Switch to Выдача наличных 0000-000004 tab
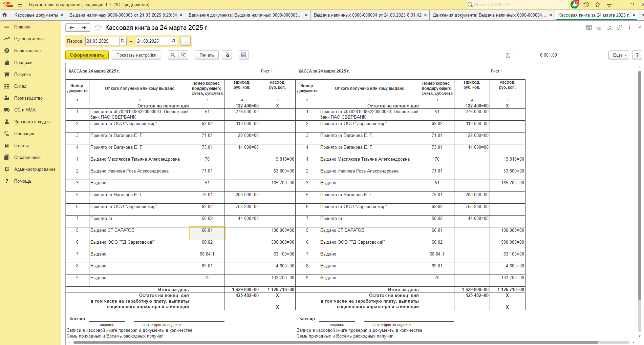 367,15
